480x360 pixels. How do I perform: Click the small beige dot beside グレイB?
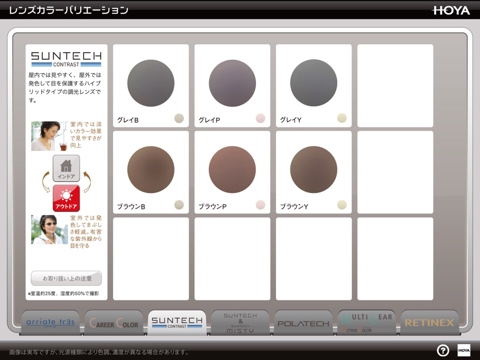179,118
